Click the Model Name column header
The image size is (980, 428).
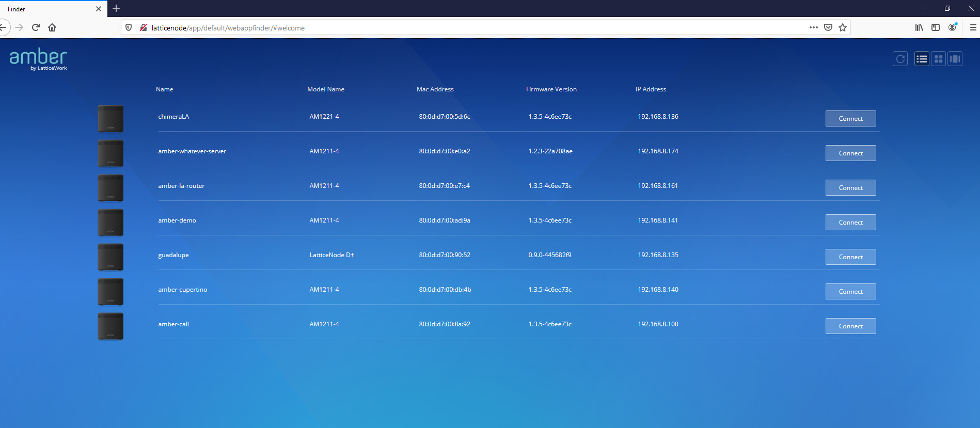tap(326, 89)
